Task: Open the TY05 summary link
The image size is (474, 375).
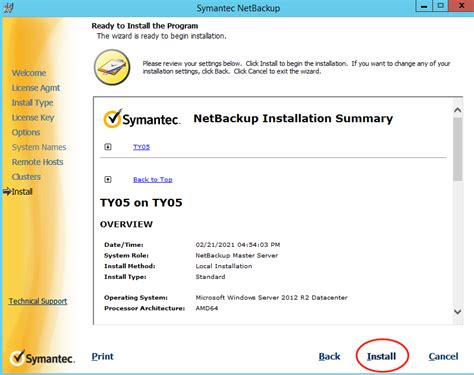Action: coord(141,147)
